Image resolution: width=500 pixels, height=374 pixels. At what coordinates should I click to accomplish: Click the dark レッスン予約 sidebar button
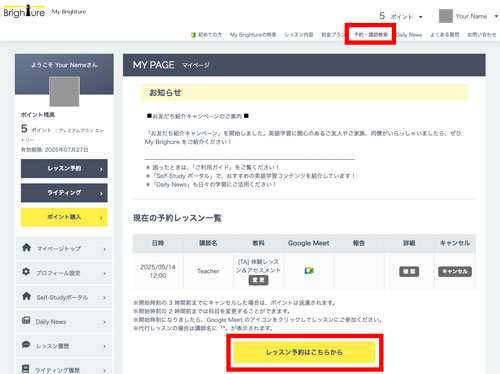pos(64,168)
